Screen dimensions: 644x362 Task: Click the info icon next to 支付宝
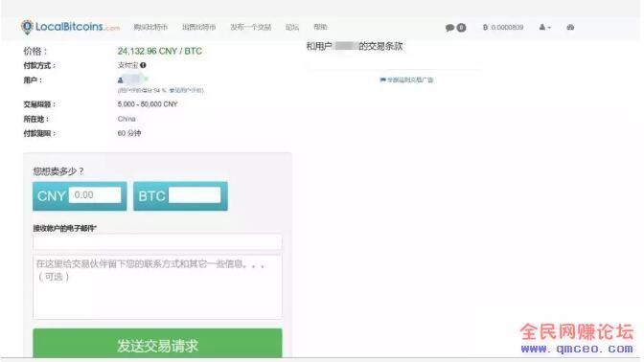[x=143, y=65]
